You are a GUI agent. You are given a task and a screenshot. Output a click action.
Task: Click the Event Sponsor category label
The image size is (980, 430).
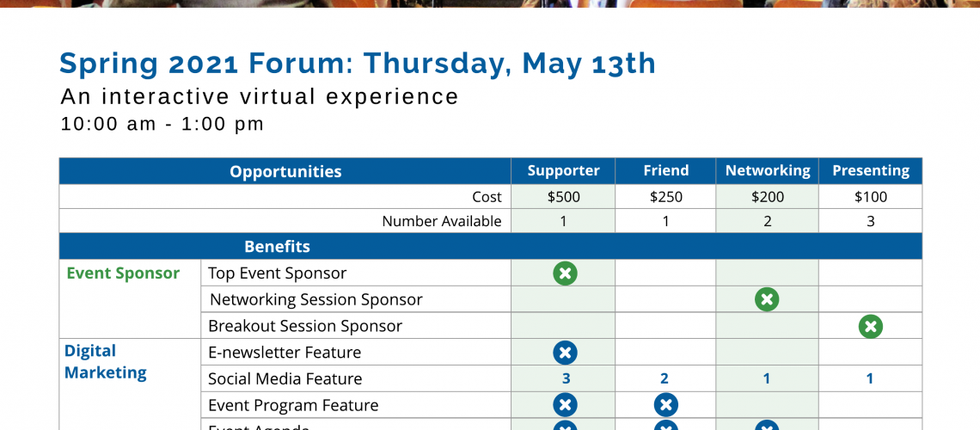pos(123,273)
